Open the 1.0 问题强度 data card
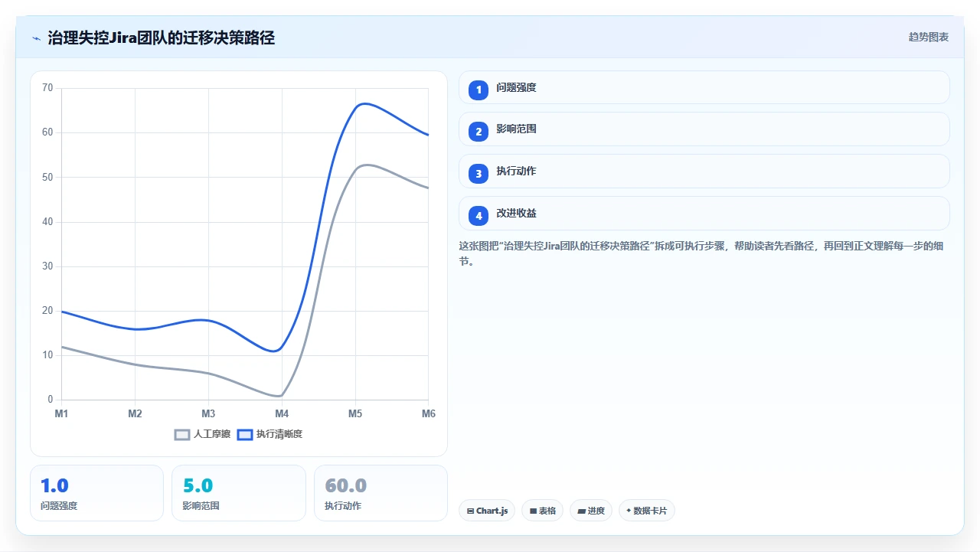Viewport: 980px width, 552px height. pos(96,493)
